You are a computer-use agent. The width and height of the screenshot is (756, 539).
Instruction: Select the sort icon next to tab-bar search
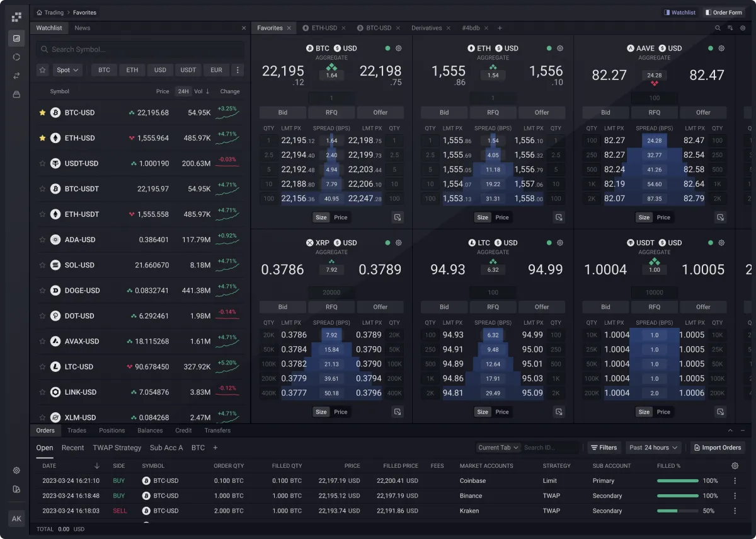731,28
